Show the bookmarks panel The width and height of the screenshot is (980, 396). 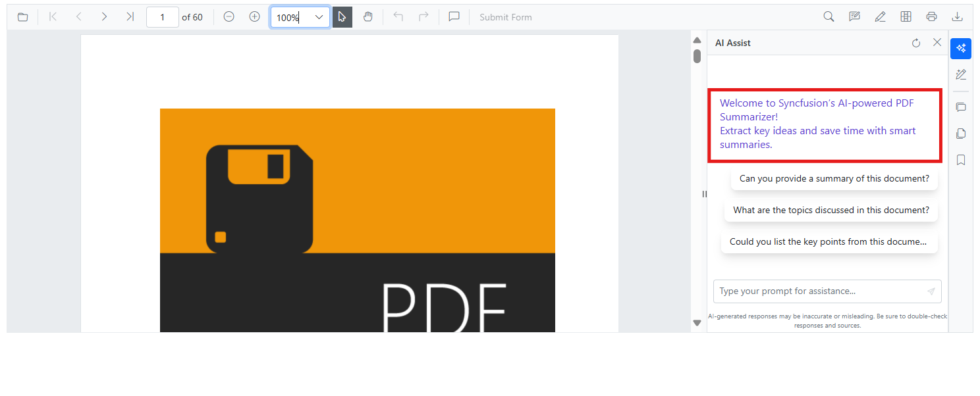click(x=961, y=160)
